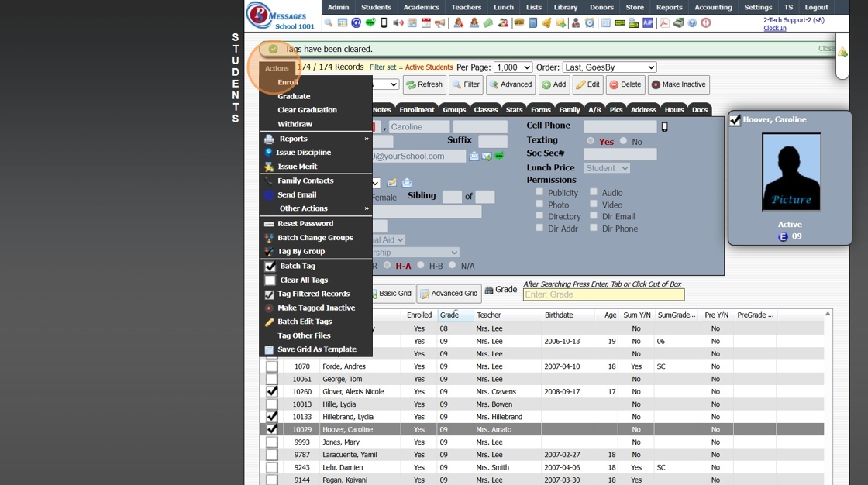The height and width of the screenshot is (485, 868).
Task: Choose Withdraw from the Actions menu
Action: (294, 124)
